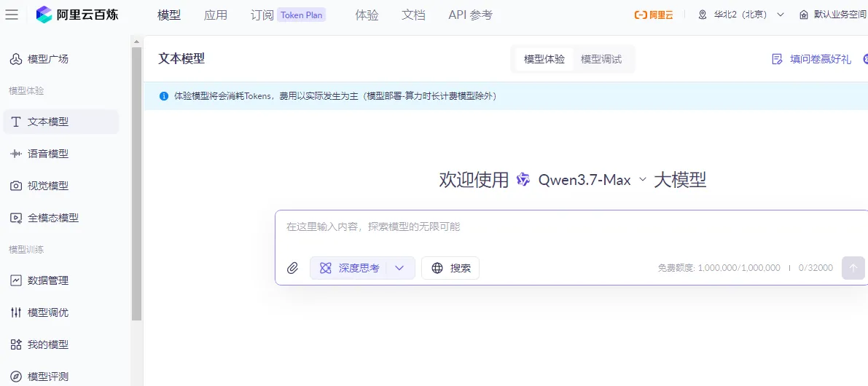Click the 我的模型 grid icon

click(16, 344)
